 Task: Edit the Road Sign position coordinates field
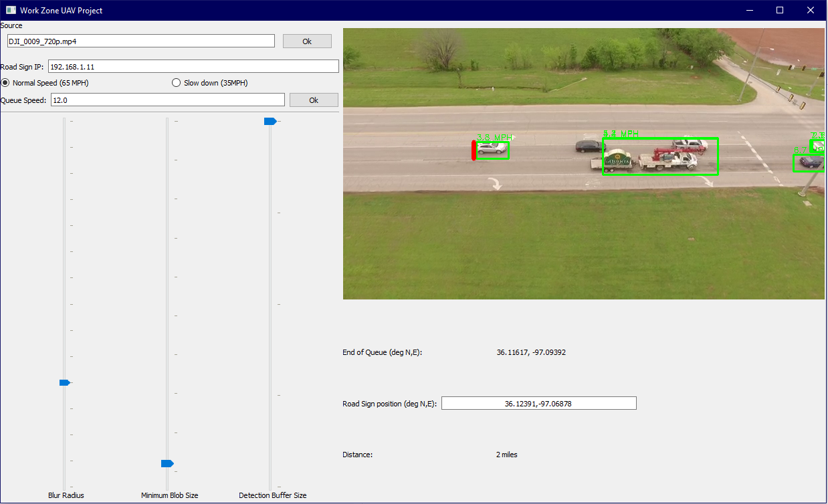539,404
